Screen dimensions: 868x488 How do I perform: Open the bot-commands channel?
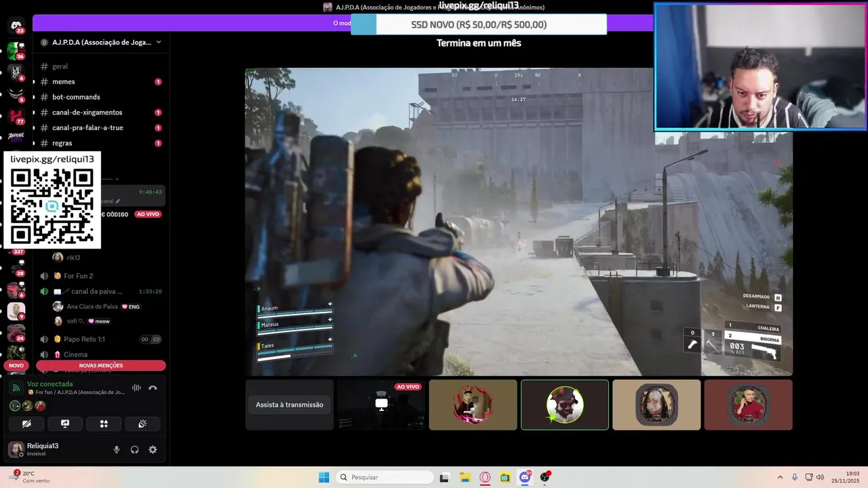99,97
